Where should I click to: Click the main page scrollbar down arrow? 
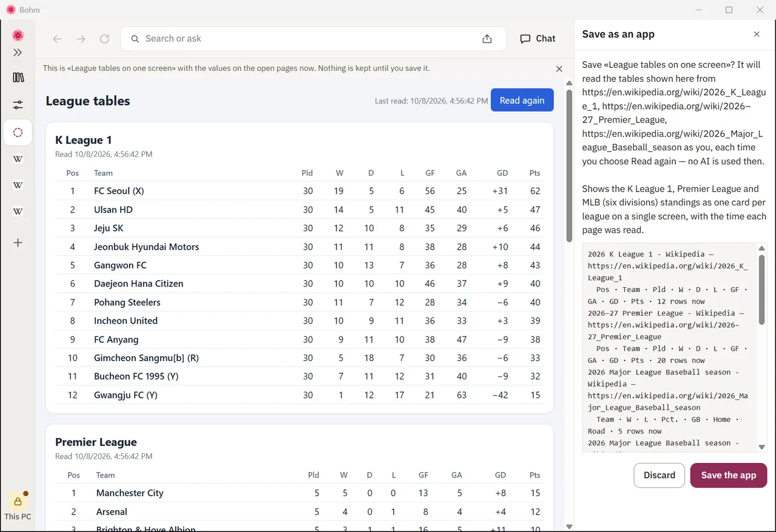(569, 527)
